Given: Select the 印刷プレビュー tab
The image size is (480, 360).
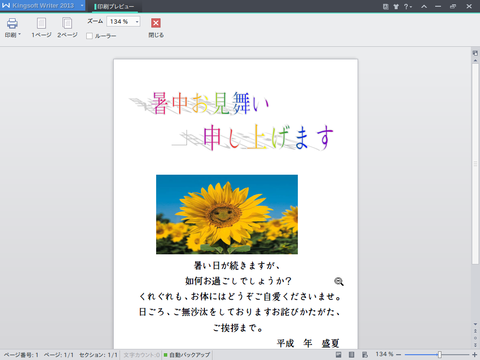Looking at the screenshot, I should 114,6.
